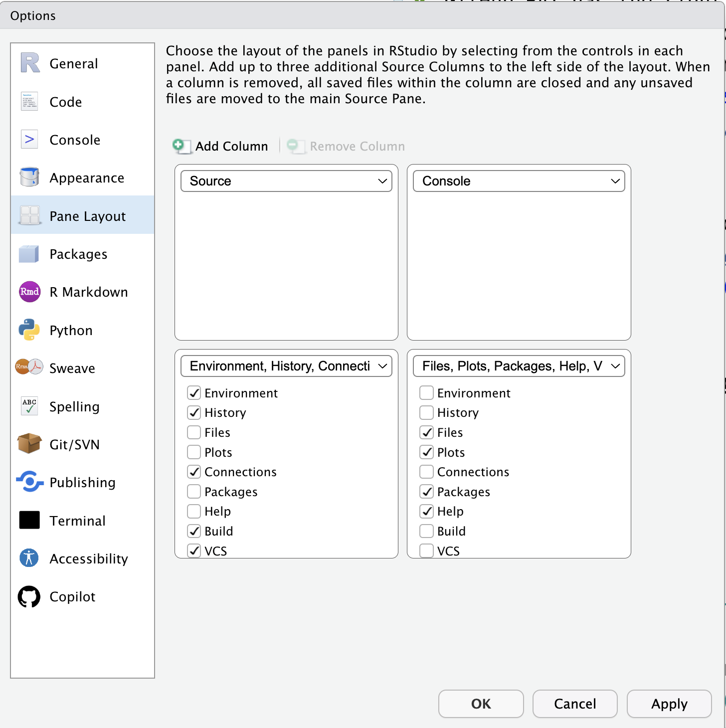This screenshot has height=728, width=726.
Task: Uncheck History in the left bottom pane
Action: click(x=194, y=413)
